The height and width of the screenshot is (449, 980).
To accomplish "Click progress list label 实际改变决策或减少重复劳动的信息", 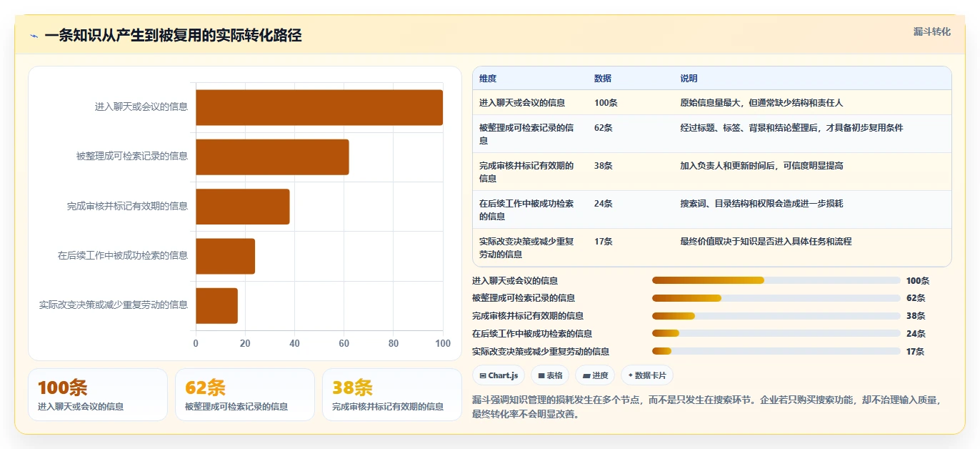I will click(x=541, y=352).
